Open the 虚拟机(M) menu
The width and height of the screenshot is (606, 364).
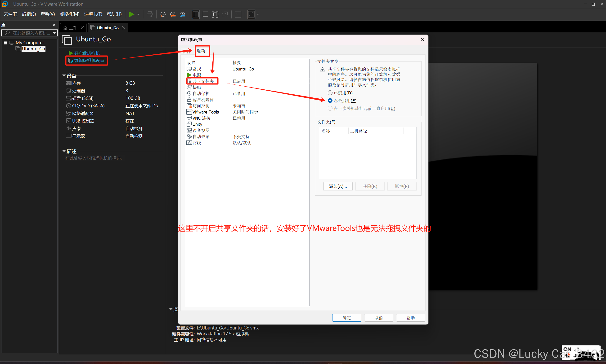69,14
